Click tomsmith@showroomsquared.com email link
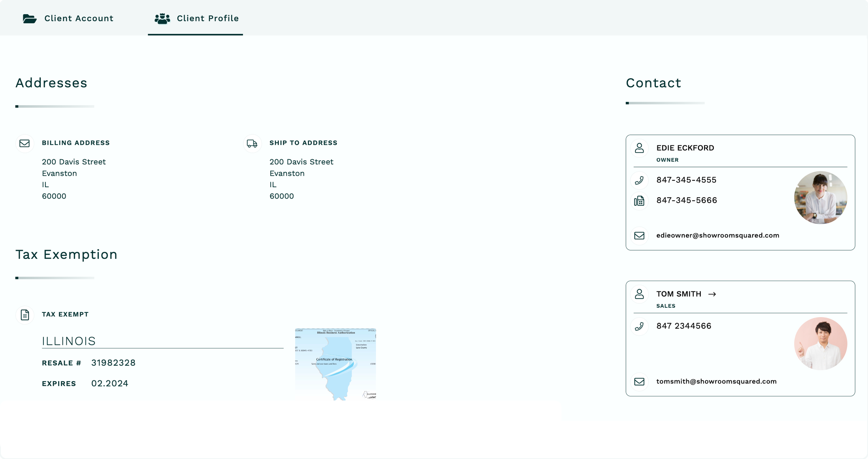Screen dimensions: 868x459 coord(716,382)
